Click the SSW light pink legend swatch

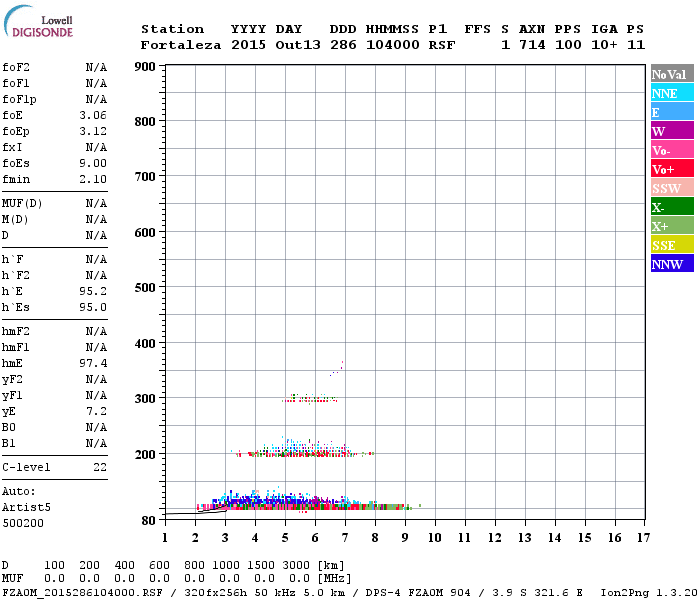[672, 188]
